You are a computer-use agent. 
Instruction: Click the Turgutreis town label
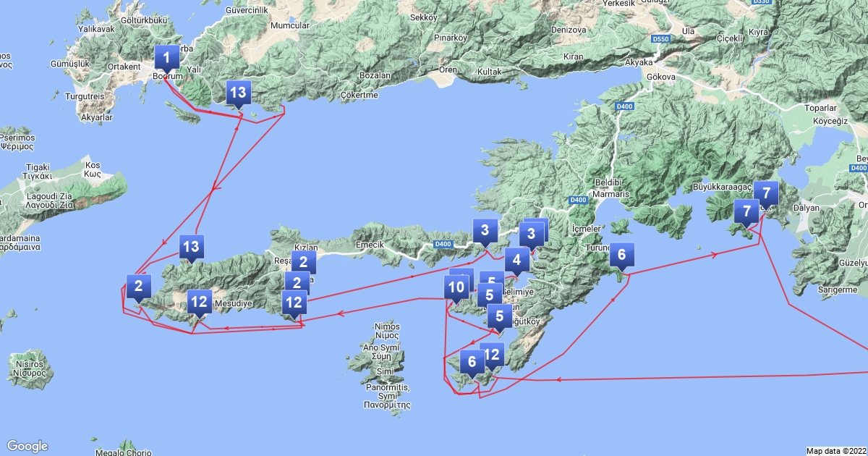pos(85,96)
